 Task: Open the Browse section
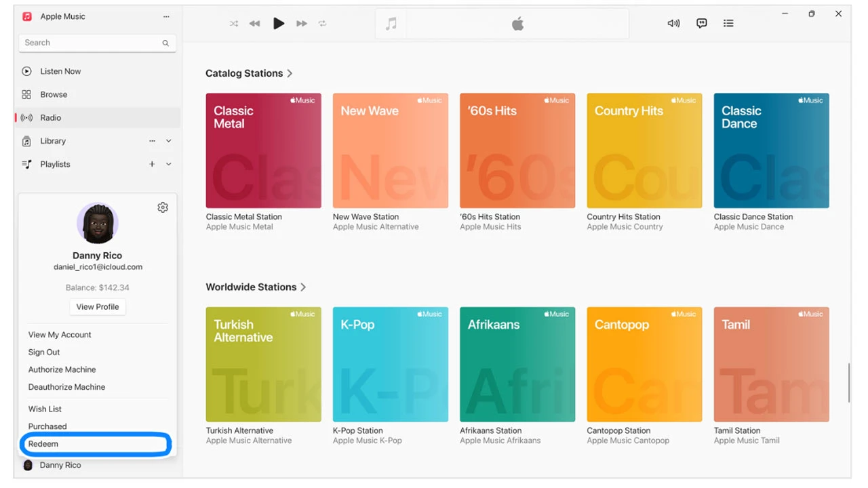pyautogui.click(x=98, y=94)
